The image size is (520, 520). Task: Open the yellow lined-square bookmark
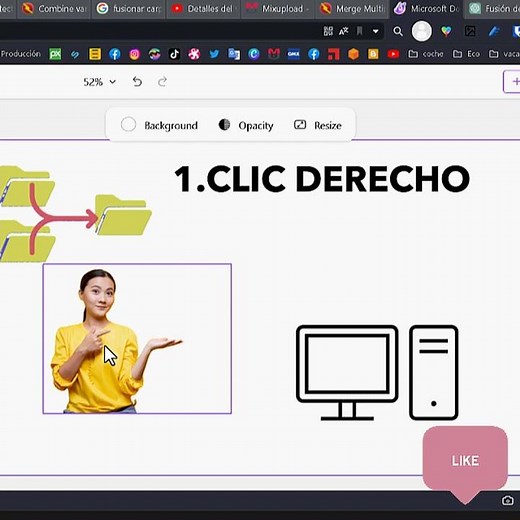click(x=95, y=54)
